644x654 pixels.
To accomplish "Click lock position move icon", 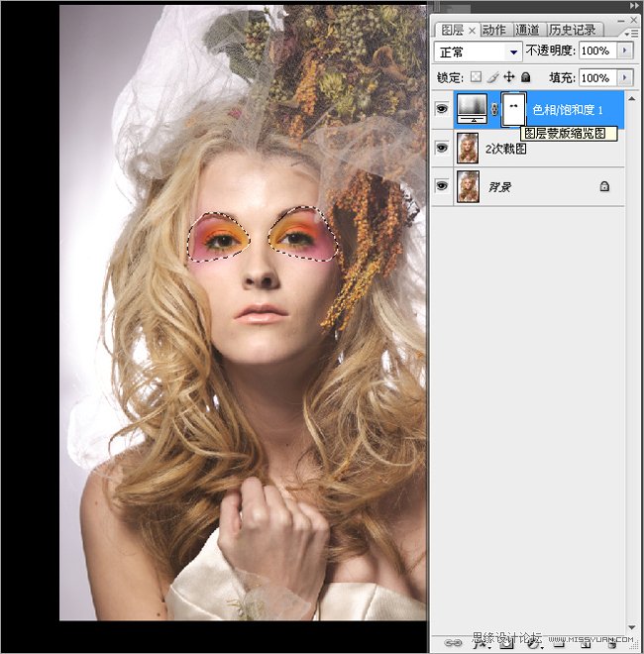I will tap(509, 77).
